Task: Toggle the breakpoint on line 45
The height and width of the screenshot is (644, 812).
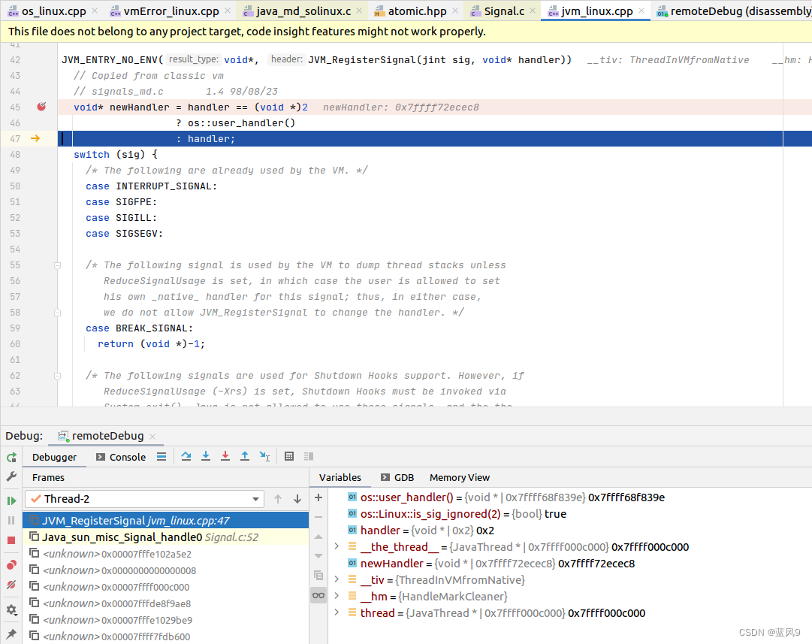Action: tap(41, 107)
